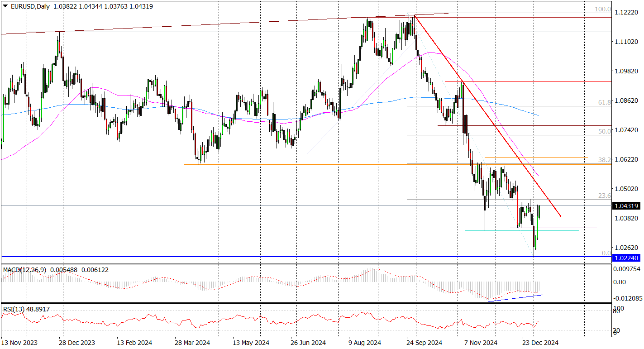The height and width of the screenshot is (349, 644).
Task: Click the 13 Nov 2023 date label
Action: [19, 343]
